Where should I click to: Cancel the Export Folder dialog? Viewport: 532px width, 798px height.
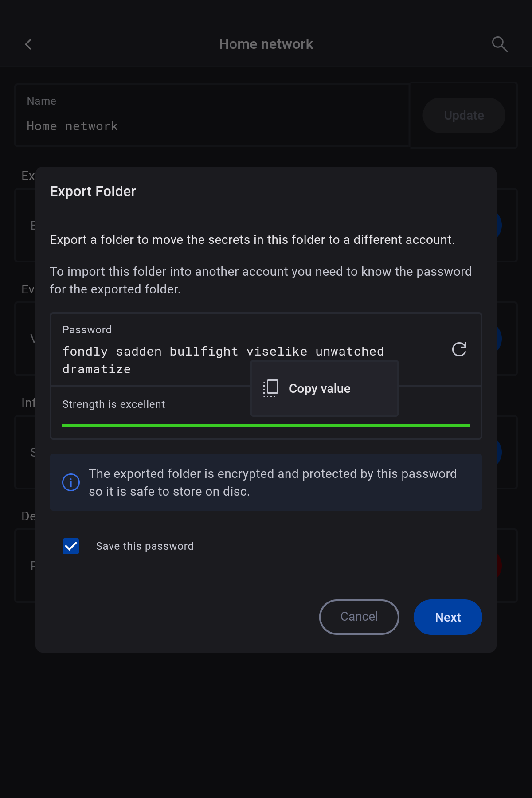(359, 617)
